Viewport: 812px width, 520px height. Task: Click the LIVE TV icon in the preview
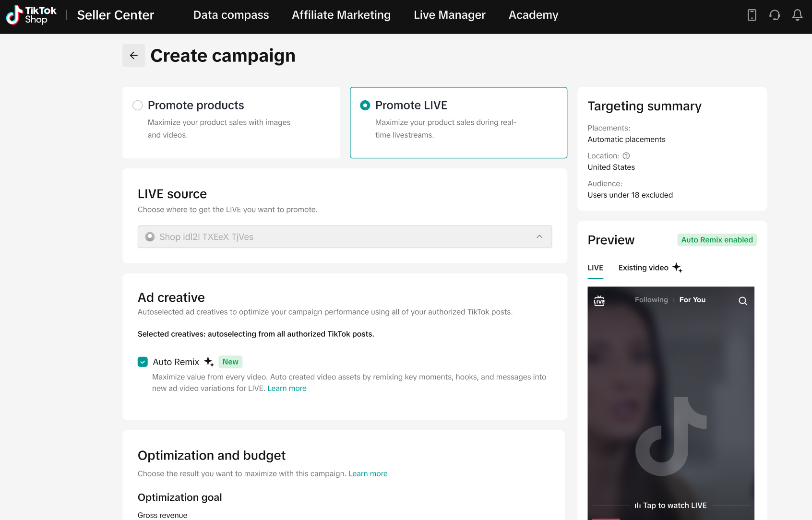point(599,301)
